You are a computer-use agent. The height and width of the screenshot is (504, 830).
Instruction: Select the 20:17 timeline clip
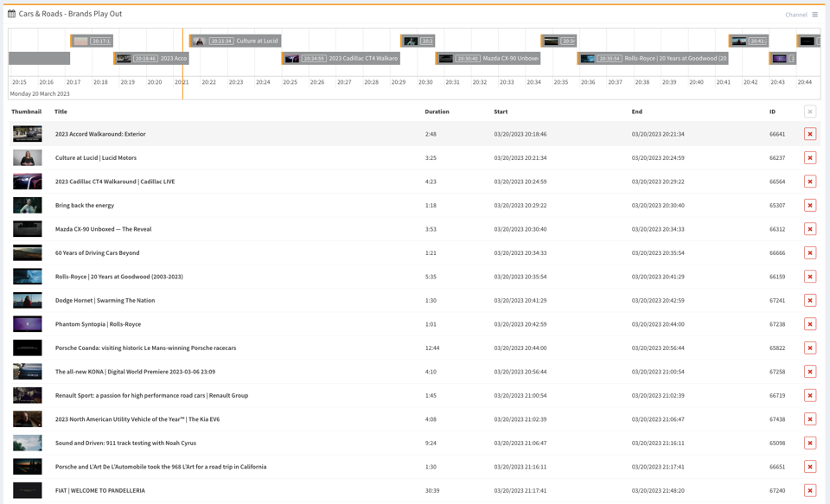tap(92, 41)
